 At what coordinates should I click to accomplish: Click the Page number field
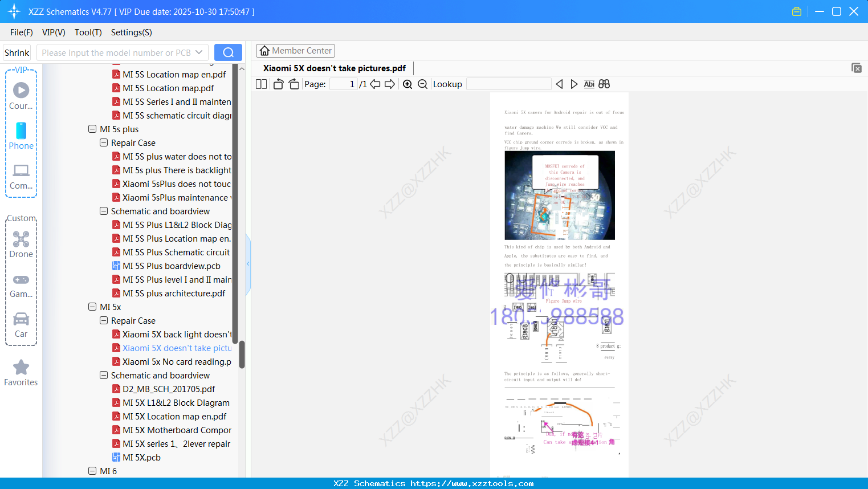(x=344, y=84)
